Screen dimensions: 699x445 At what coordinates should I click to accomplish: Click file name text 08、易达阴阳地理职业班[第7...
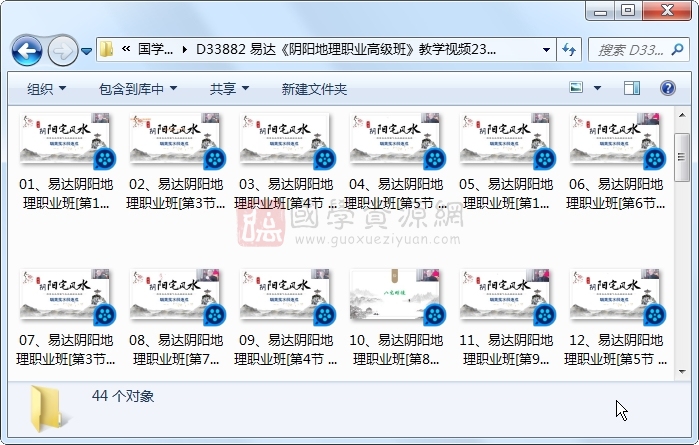pos(176,350)
